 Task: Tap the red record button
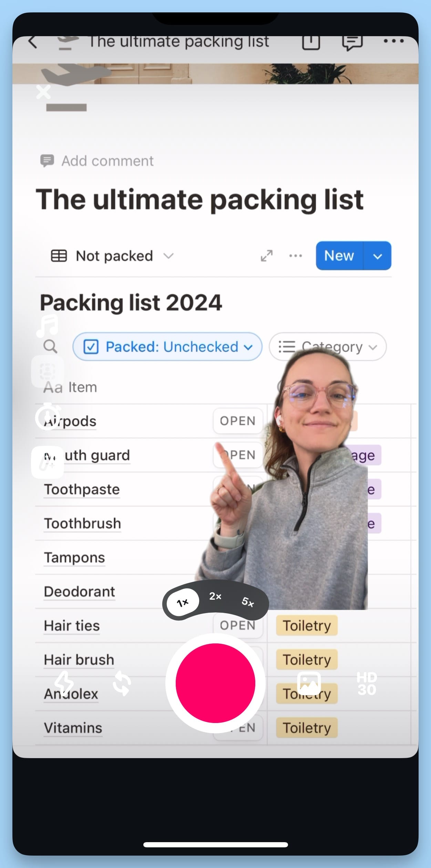pyautogui.click(x=215, y=683)
